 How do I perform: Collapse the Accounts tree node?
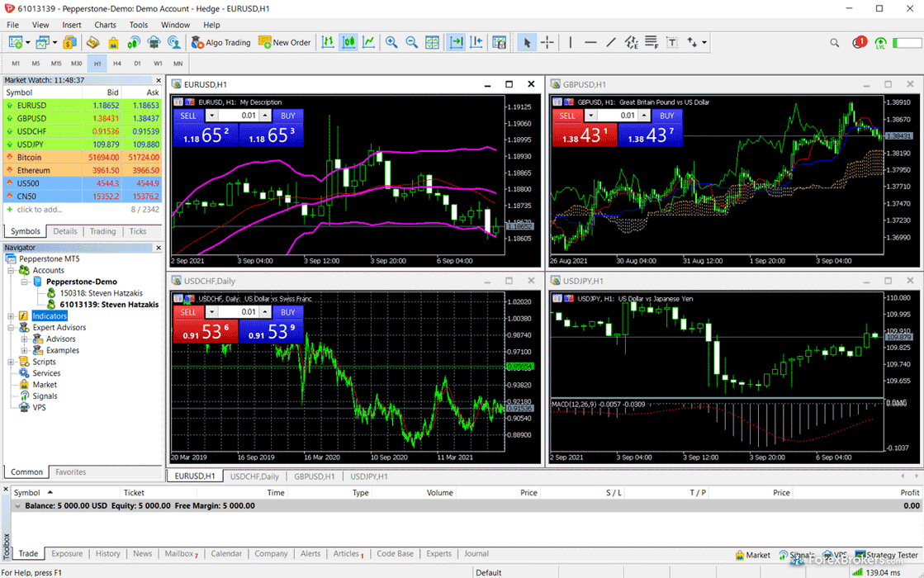(x=11, y=271)
